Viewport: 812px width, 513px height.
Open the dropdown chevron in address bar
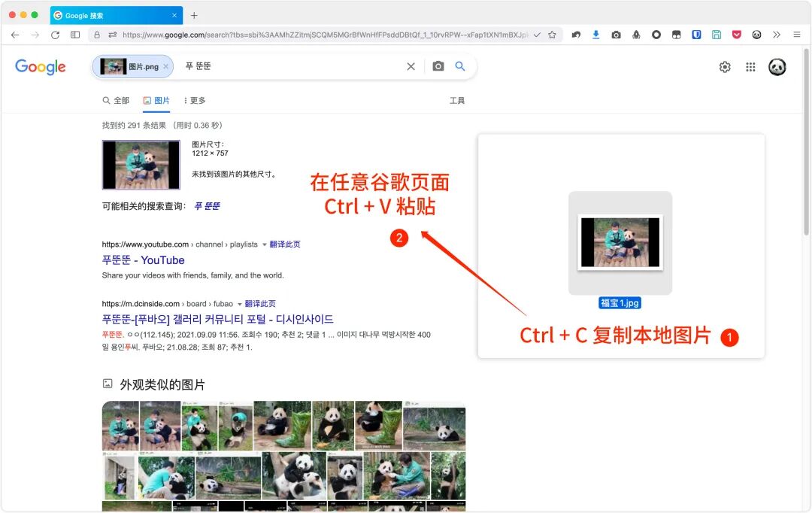coord(537,35)
